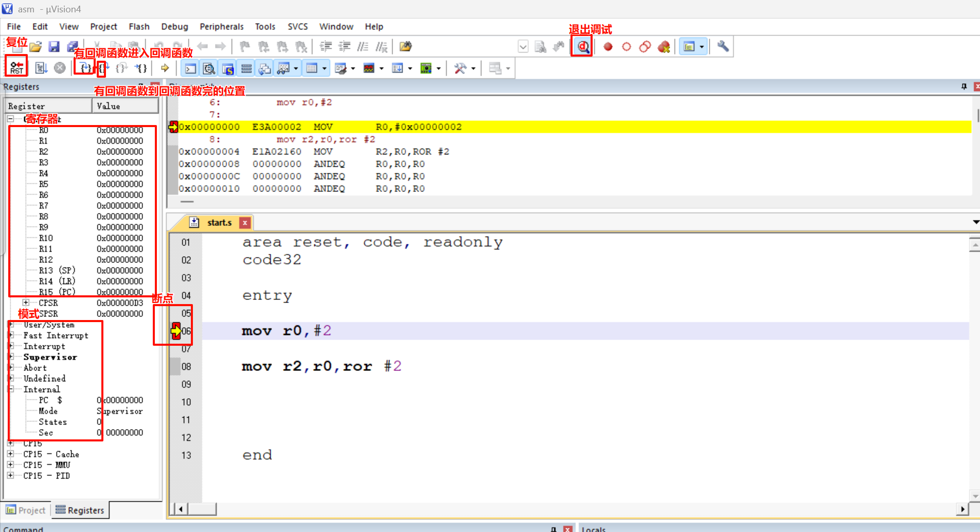Open the Flash menu
Screen dimensions: 980x532
coord(139,27)
